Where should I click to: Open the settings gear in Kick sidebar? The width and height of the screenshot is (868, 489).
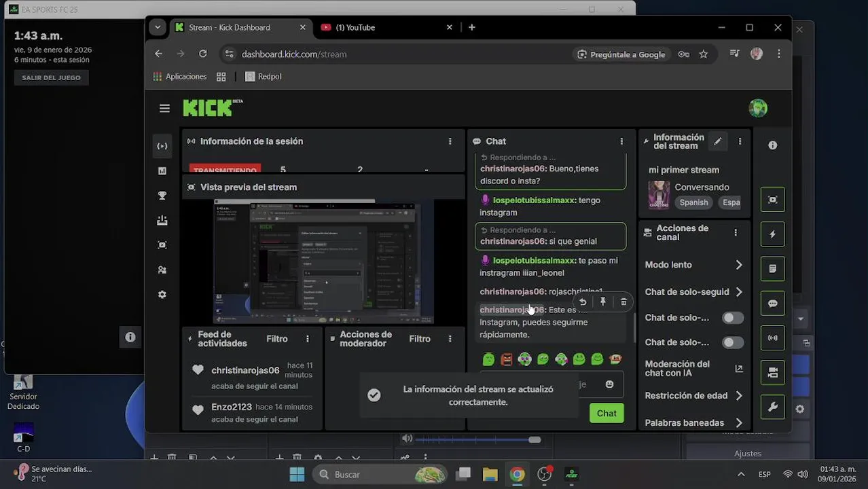162,295
